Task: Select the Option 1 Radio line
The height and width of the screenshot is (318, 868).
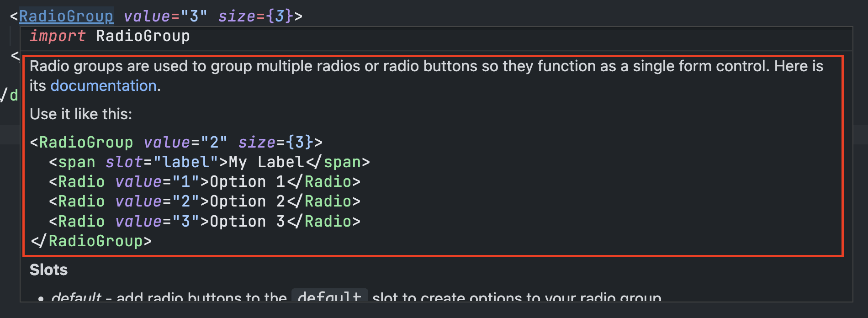Action: 205,181
